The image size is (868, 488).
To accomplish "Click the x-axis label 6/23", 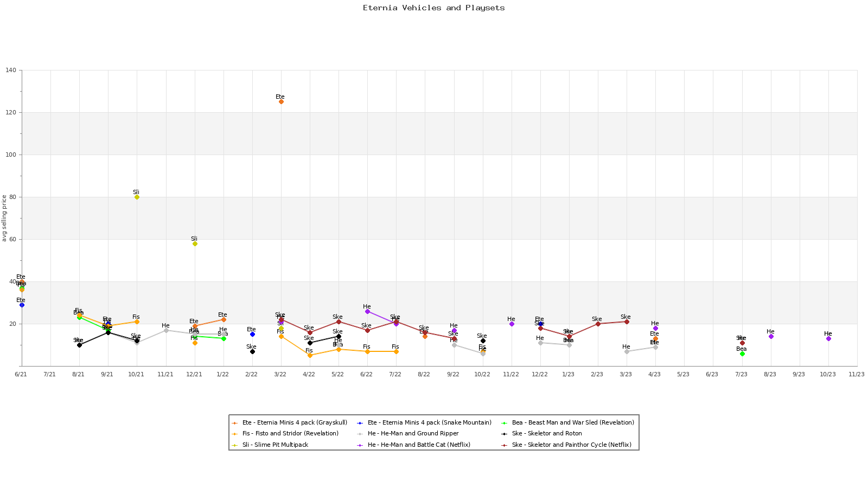I will [x=712, y=374].
